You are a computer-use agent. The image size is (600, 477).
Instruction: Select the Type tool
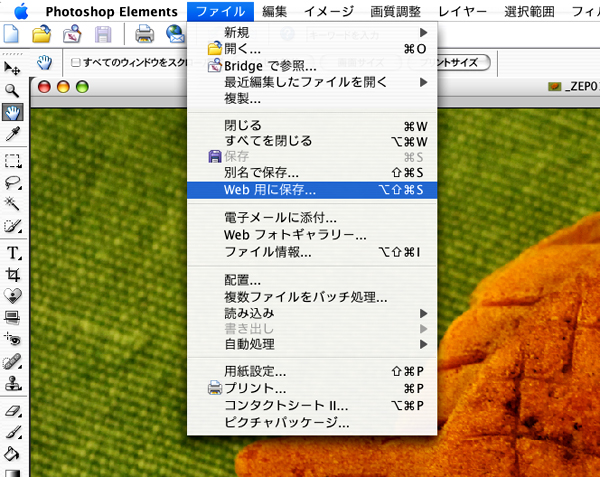pyautogui.click(x=12, y=253)
